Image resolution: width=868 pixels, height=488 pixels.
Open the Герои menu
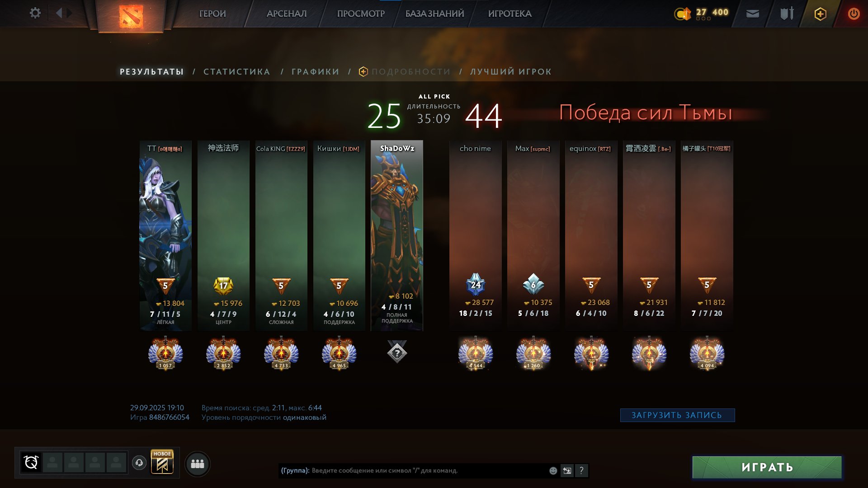click(212, 14)
